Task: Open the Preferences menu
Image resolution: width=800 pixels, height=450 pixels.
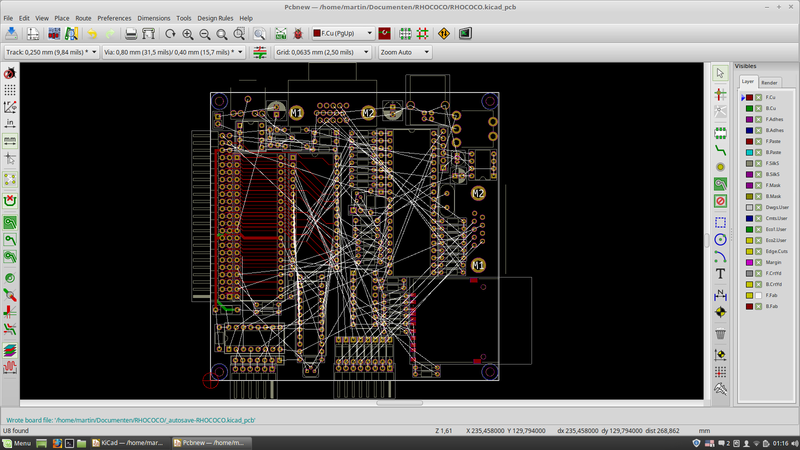Action: click(x=114, y=18)
